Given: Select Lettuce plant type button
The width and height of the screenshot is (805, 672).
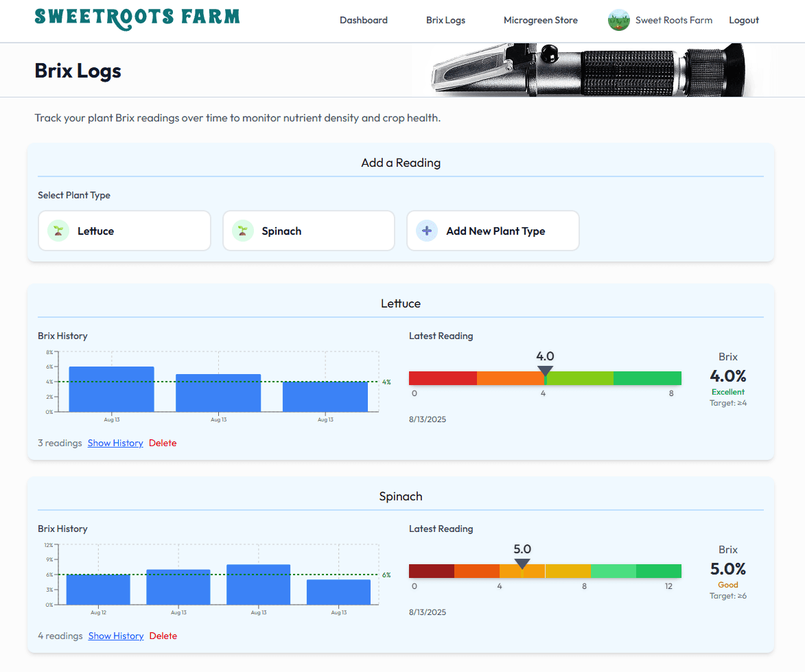Looking at the screenshot, I should 125,231.
